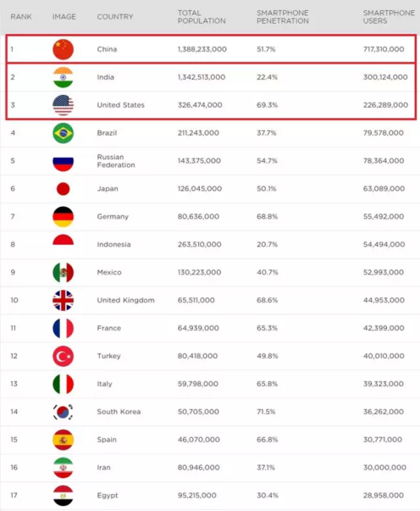Click the South Korea flag icon
Screen dimensions: 420x511
(64, 412)
